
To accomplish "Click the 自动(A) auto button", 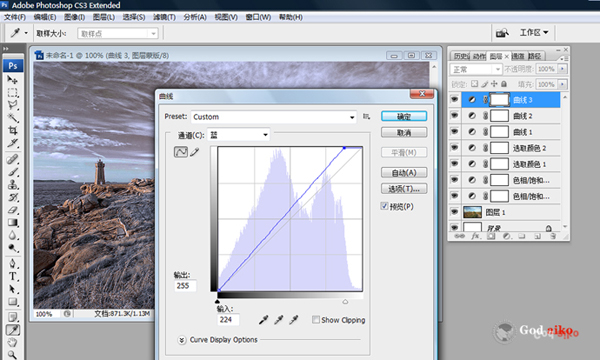I will point(404,173).
